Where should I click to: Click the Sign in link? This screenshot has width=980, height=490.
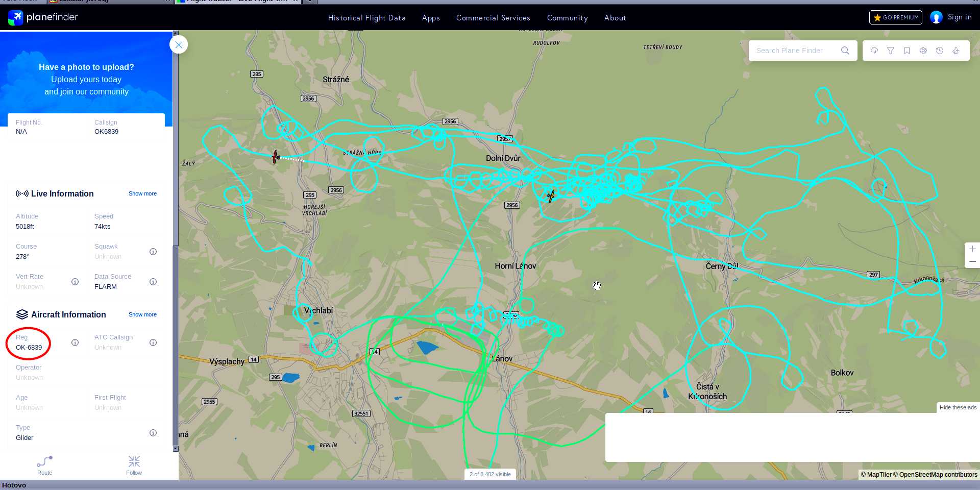click(x=959, y=17)
